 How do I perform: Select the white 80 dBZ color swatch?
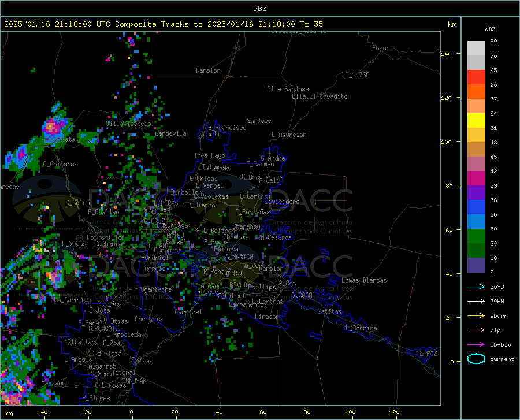(476, 49)
